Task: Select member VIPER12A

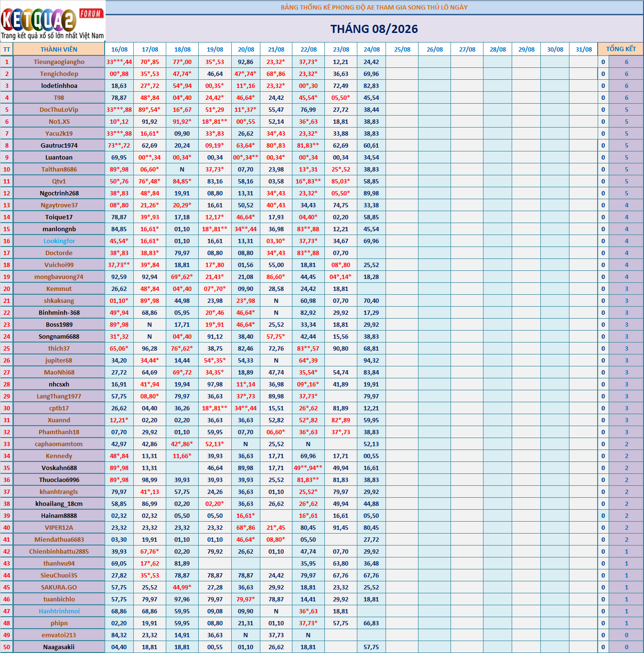Action: tap(59, 528)
